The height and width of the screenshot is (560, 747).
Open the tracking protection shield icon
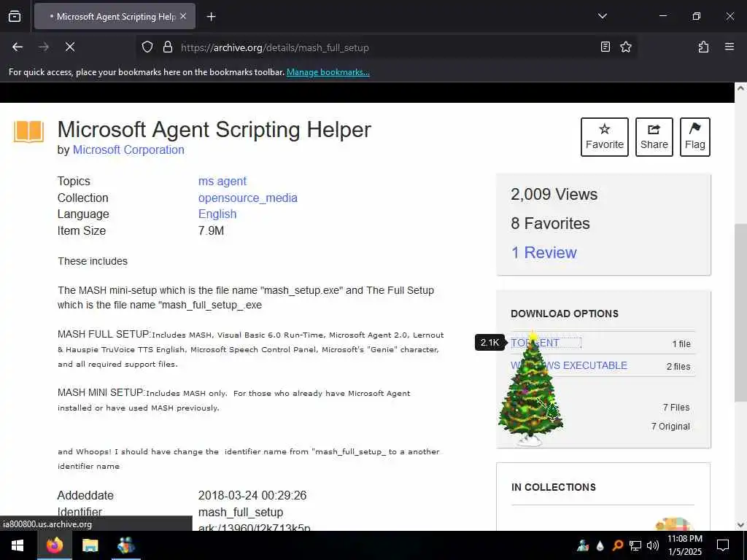tap(147, 47)
